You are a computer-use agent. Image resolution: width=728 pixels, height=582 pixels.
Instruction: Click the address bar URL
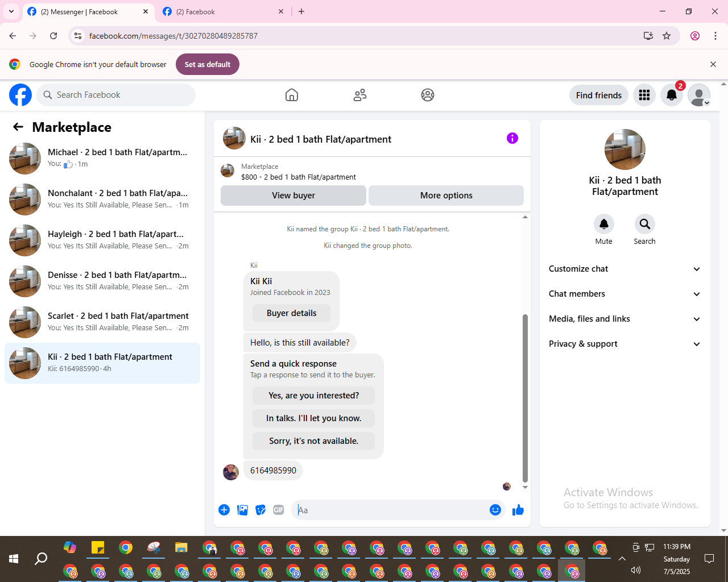click(x=173, y=36)
